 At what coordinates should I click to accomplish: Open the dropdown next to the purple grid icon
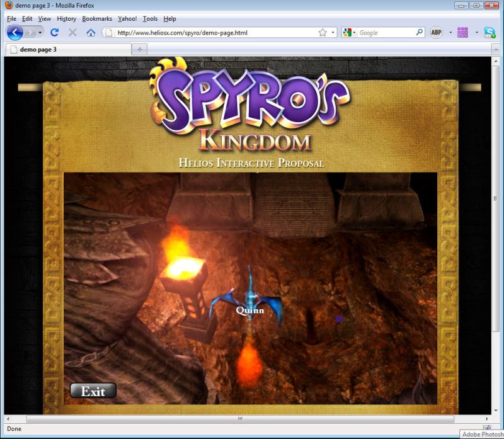477,33
